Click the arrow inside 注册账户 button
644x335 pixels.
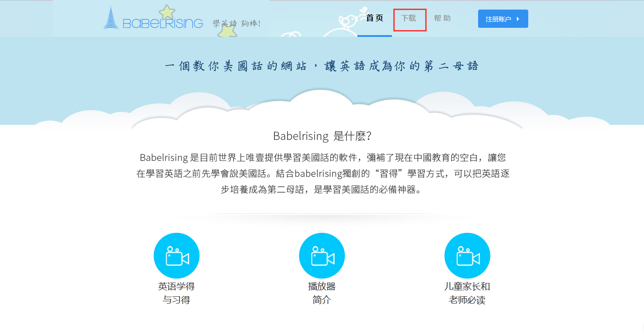[x=518, y=19]
